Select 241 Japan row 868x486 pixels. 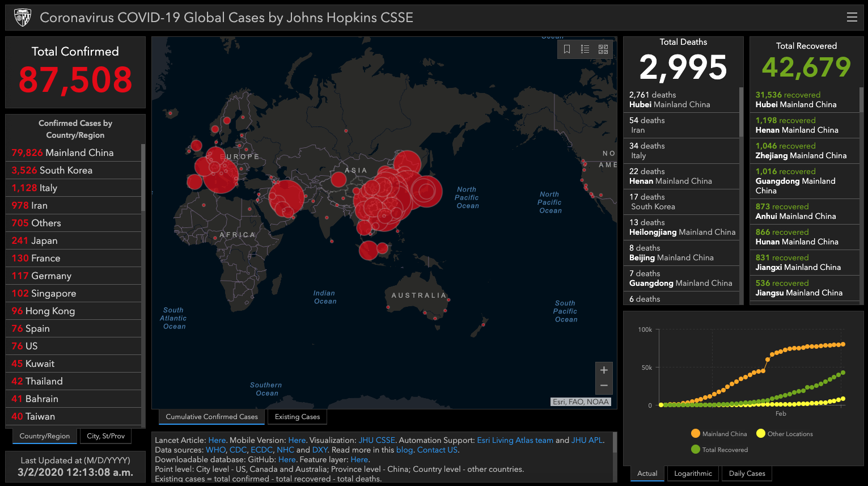(x=74, y=240)
